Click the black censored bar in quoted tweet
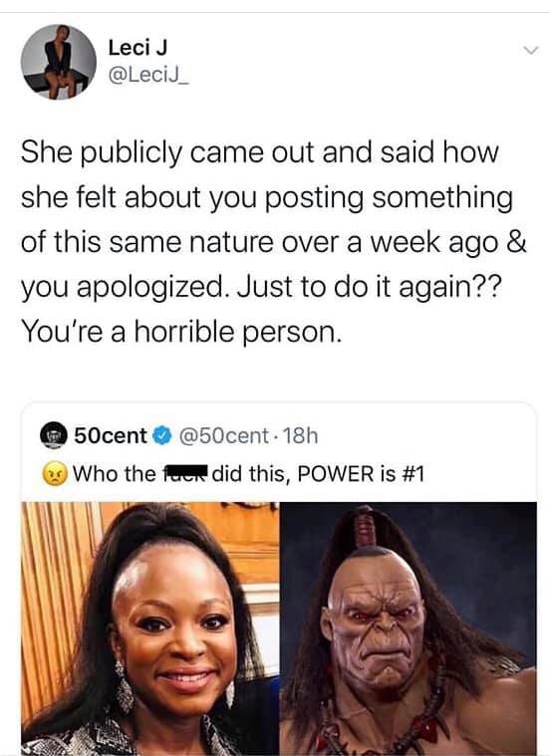550x756 pixels. click(186, 473)
